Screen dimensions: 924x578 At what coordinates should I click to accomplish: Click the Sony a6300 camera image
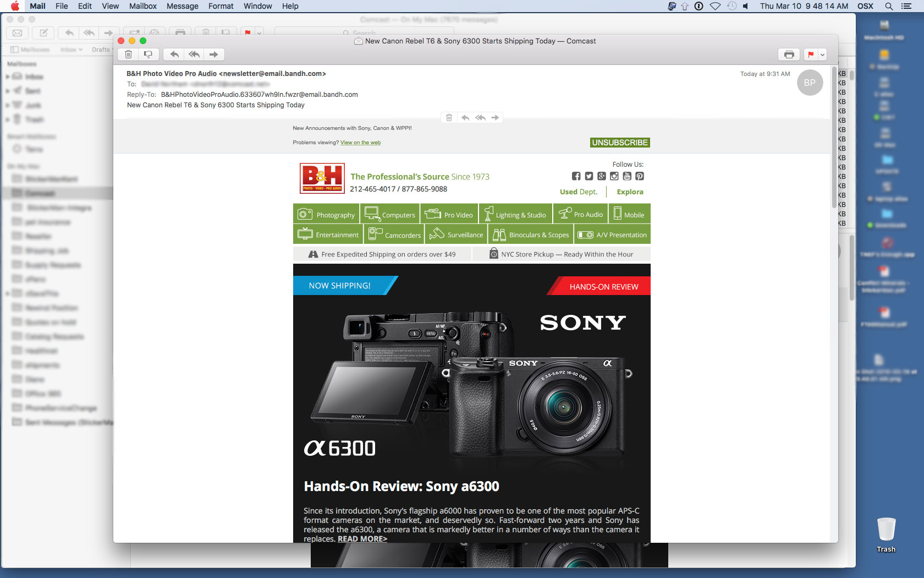[x=471, y=384]
